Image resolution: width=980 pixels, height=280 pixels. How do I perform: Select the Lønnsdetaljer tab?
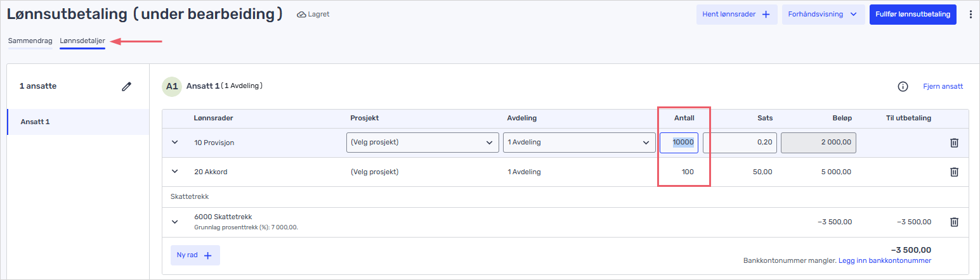click(x=82, y=41)
